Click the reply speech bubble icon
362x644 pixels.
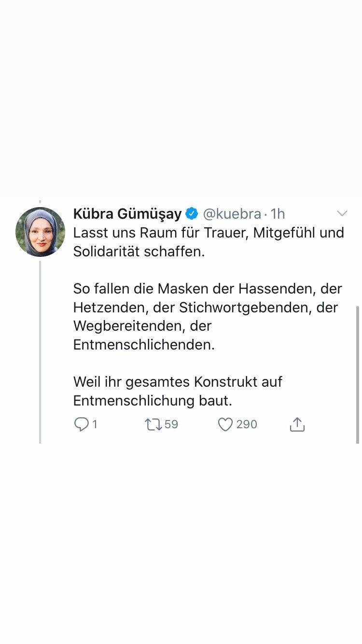pos(81,424)
